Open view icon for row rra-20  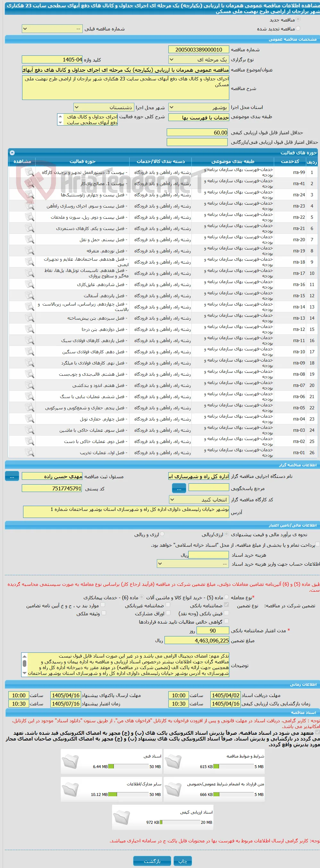click(x=30, y=239)
